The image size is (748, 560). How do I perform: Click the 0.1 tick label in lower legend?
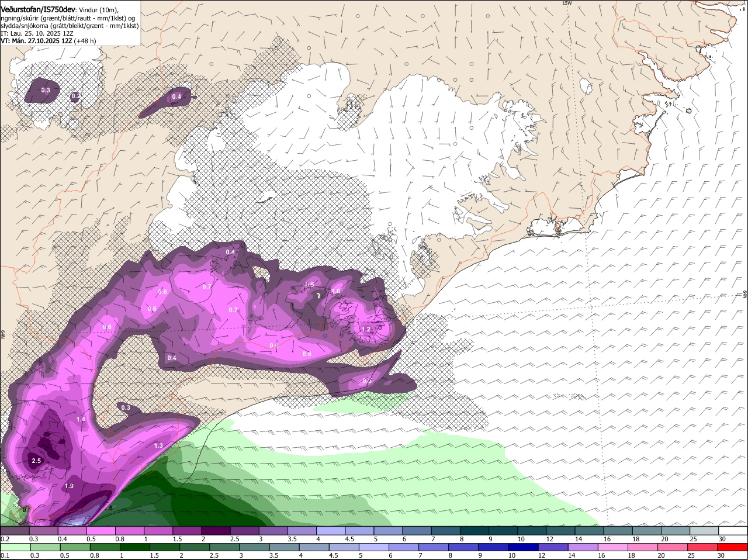[5, 555]
